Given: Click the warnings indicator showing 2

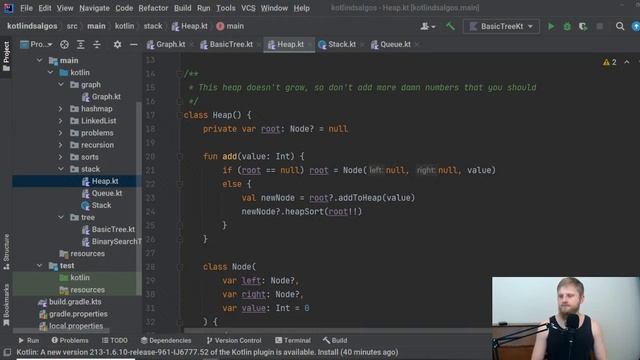Looking at the screenshot, I should tap(609, 62).
